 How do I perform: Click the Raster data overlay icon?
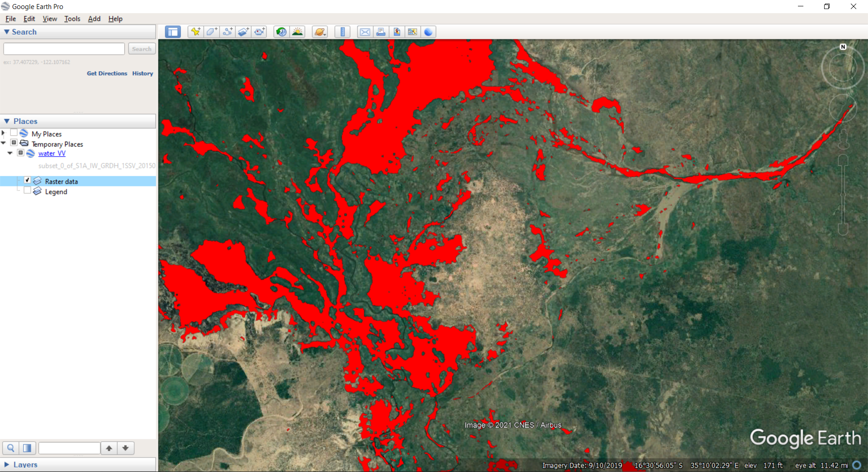click(38, 181)
